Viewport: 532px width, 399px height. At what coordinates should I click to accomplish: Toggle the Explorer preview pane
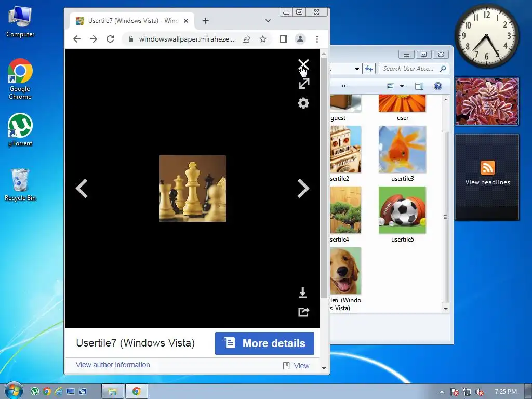tap(419, 86)
